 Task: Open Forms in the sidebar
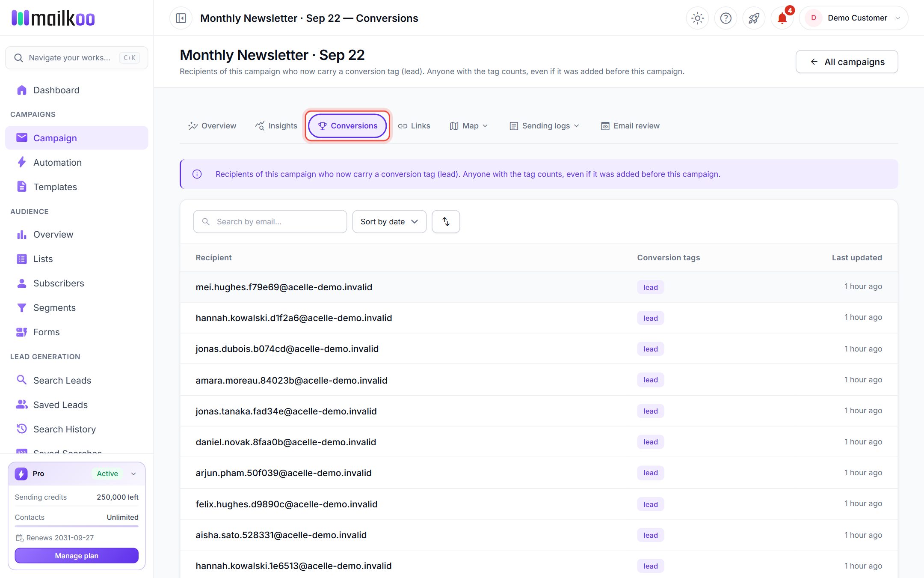(77, 332)
